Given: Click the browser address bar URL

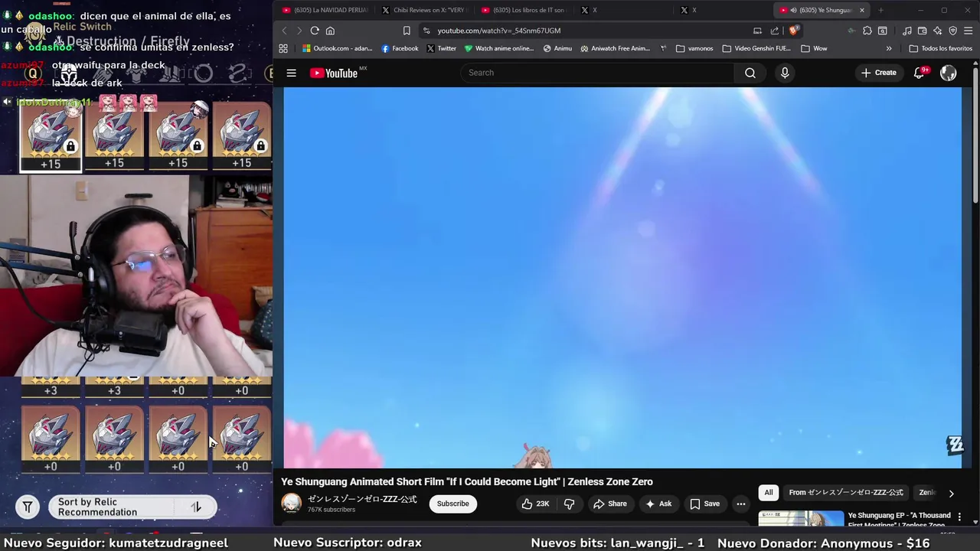Looking at the screenshot, I should tap(499, 31).
